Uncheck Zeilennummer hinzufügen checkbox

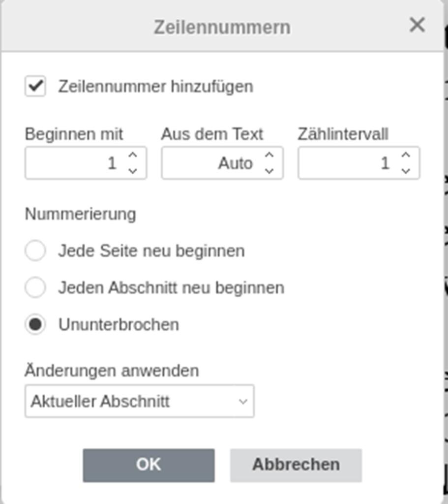point(35,86)
